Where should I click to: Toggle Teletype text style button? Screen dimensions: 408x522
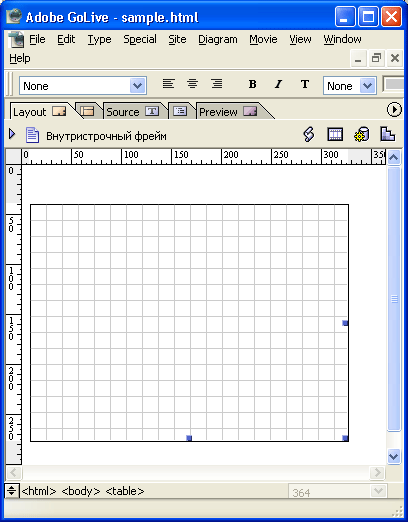click(305, 84)
